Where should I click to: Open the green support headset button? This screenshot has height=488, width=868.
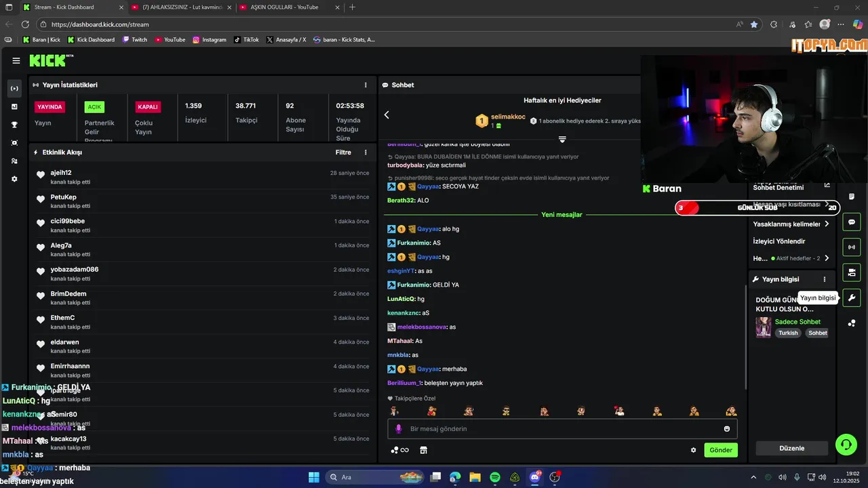846,445
